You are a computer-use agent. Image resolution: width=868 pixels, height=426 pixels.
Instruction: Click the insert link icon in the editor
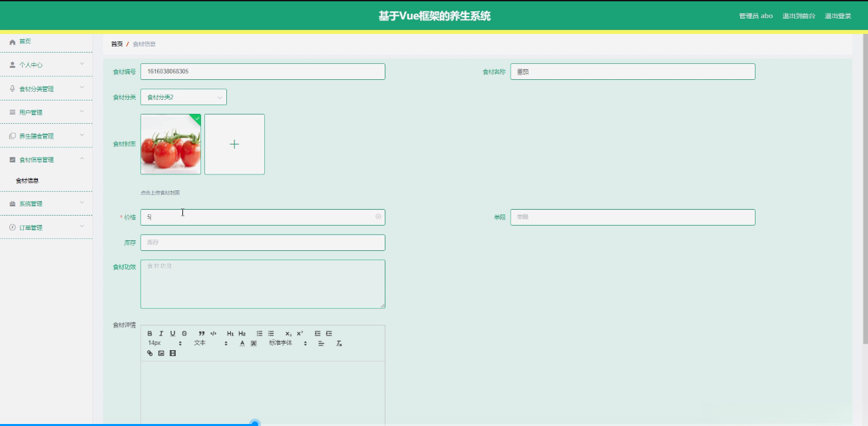(149, 353)
